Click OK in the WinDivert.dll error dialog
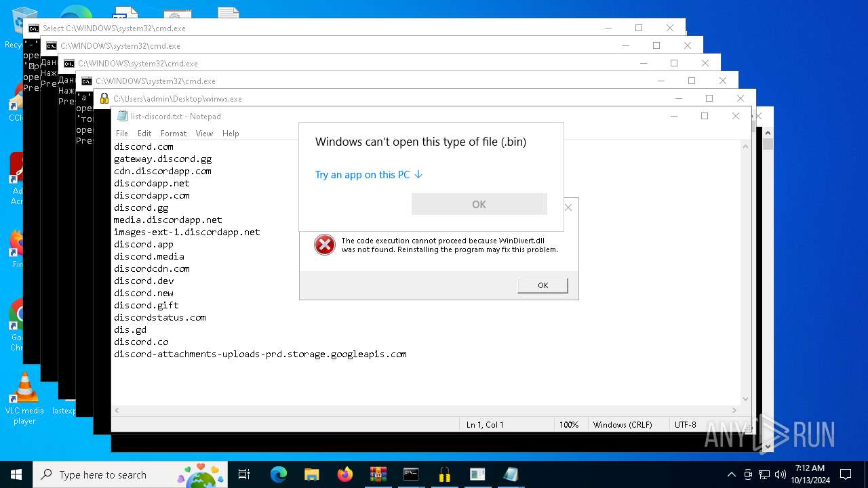Image resolution: width=868 pixels, height=488 pixels. tap(542, 285)
